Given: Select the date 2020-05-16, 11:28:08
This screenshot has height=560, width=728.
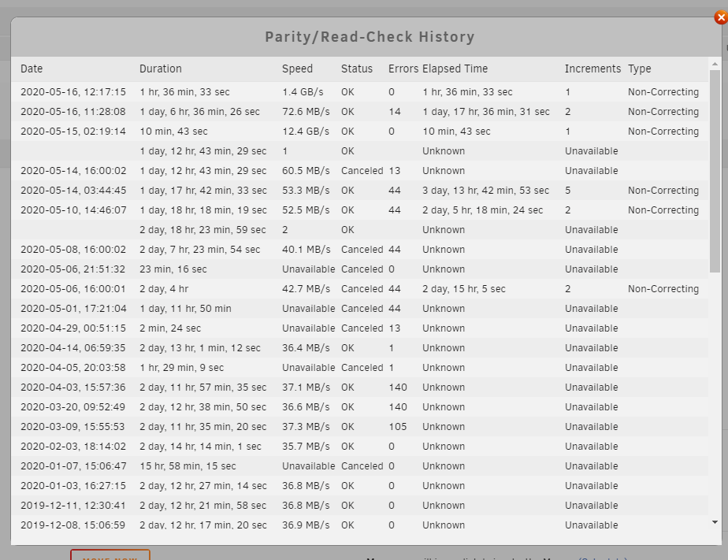Looking at the screenshot, I should pyautogui.click(x=73, y=112).
